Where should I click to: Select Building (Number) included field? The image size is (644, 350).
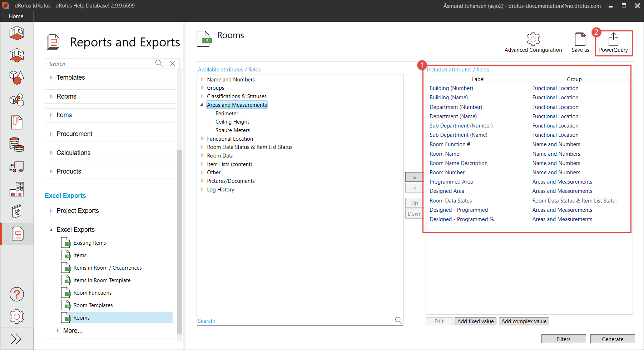click(451, 88)
